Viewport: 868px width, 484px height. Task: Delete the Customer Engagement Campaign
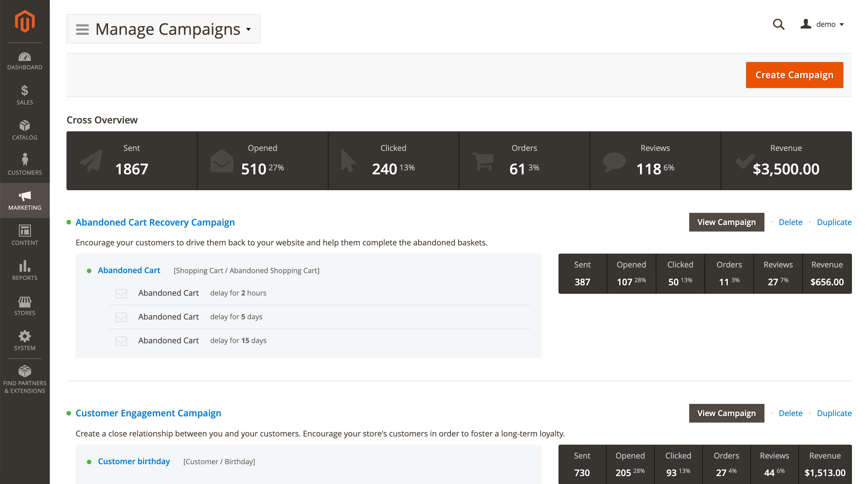tap(790, 413)
